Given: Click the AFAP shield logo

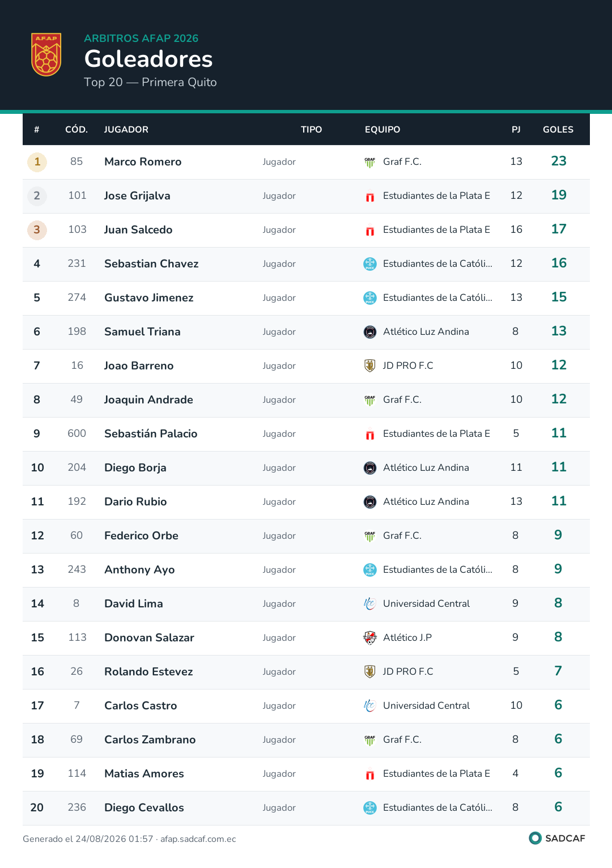Looking at the screenshot, I should pyautogui.click(x=46, y=54).
